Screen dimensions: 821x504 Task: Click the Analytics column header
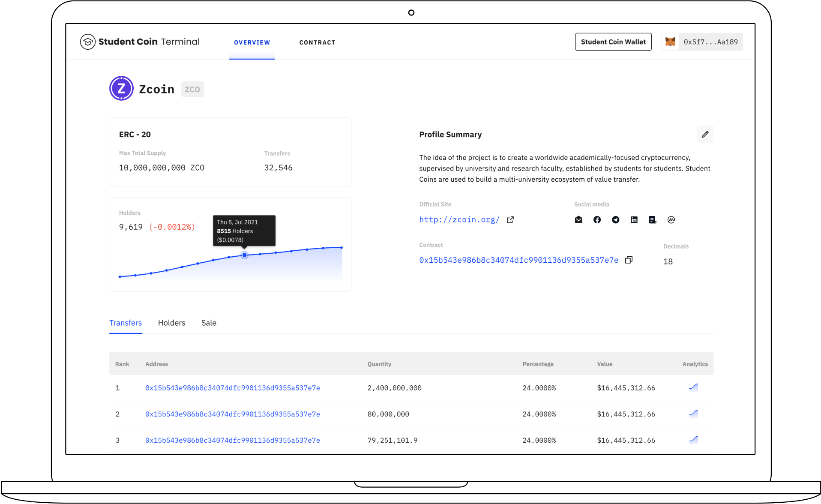coord(695,364)
